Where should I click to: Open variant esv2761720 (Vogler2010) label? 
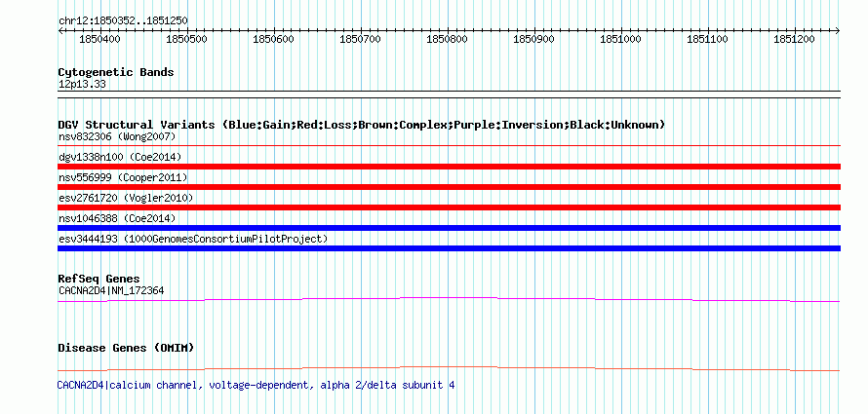126,198
